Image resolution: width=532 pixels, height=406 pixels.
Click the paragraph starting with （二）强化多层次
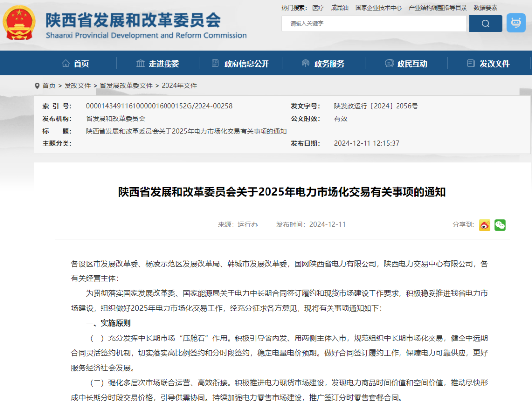coord(279,390)
